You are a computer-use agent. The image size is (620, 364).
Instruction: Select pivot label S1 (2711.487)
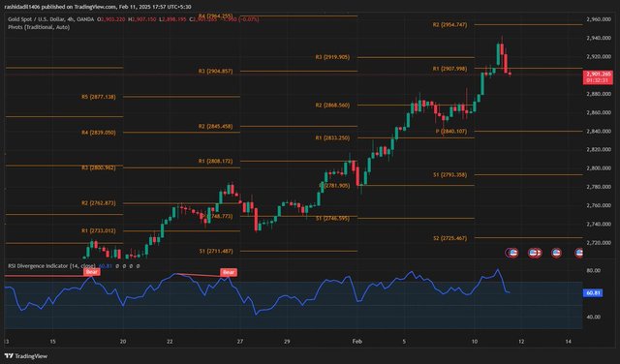coord(215,252)
